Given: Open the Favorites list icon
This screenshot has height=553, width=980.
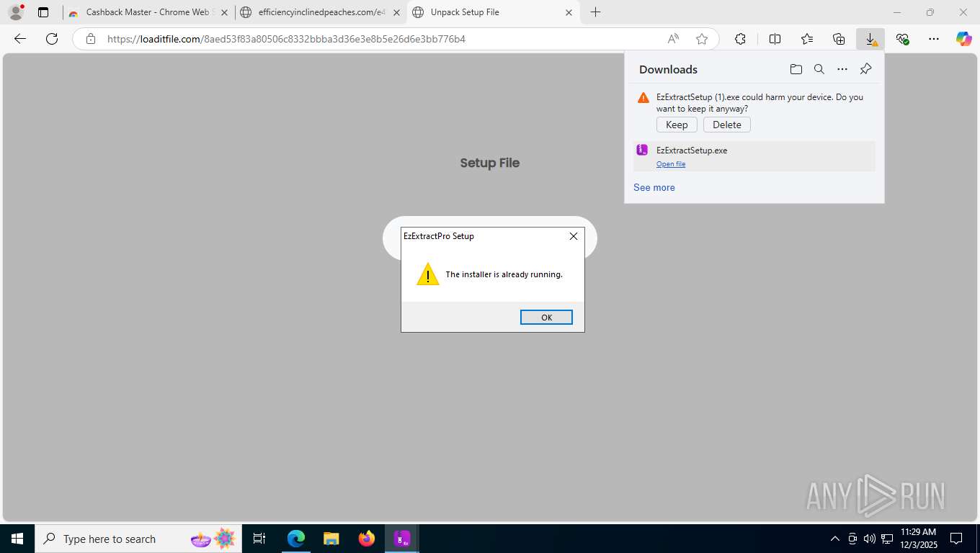Looking at the screenshot, I should [807, 39].
